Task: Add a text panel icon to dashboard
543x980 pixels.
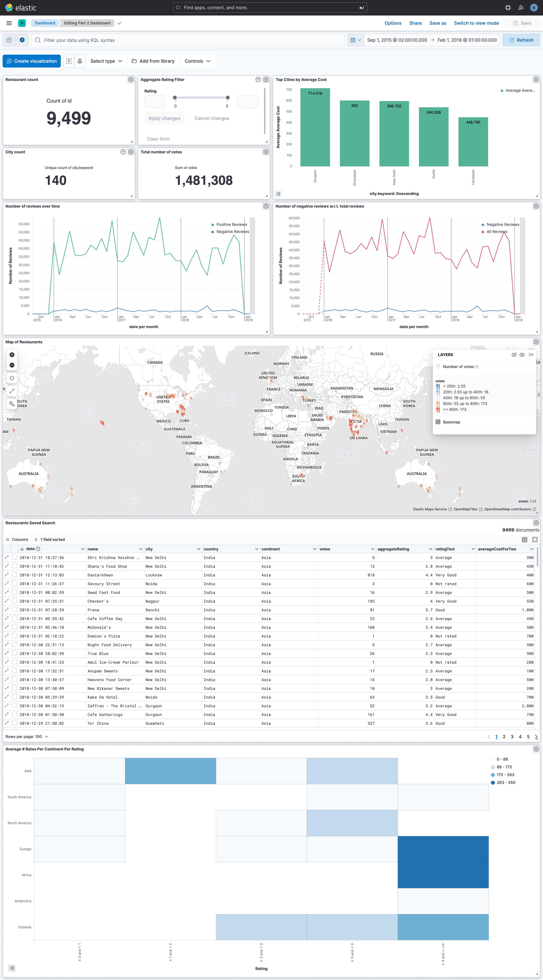Action: point(69,61)
